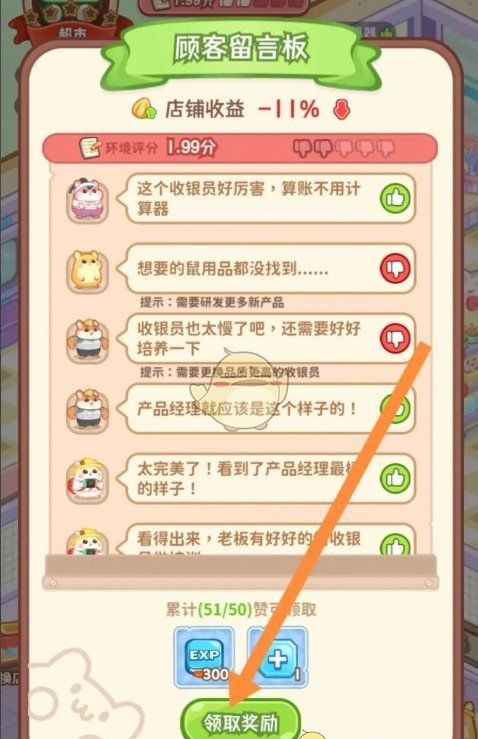Tap the red down arrow beside -11%
Screen dimensions: 478x739
click(341, 109)
